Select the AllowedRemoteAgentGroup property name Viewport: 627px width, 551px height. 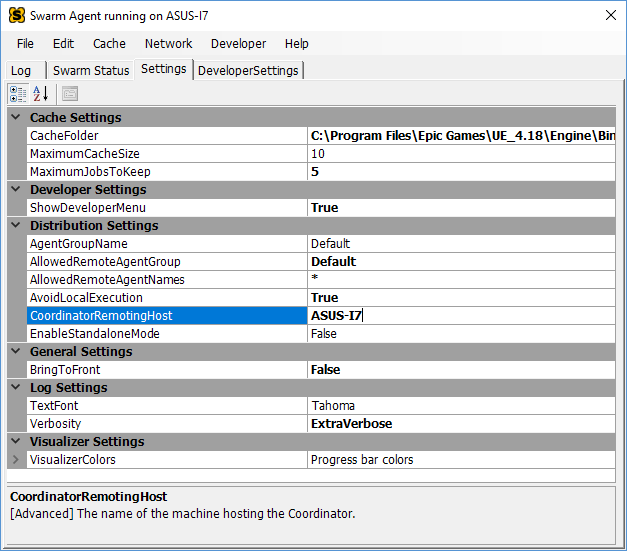pos(167,262)
